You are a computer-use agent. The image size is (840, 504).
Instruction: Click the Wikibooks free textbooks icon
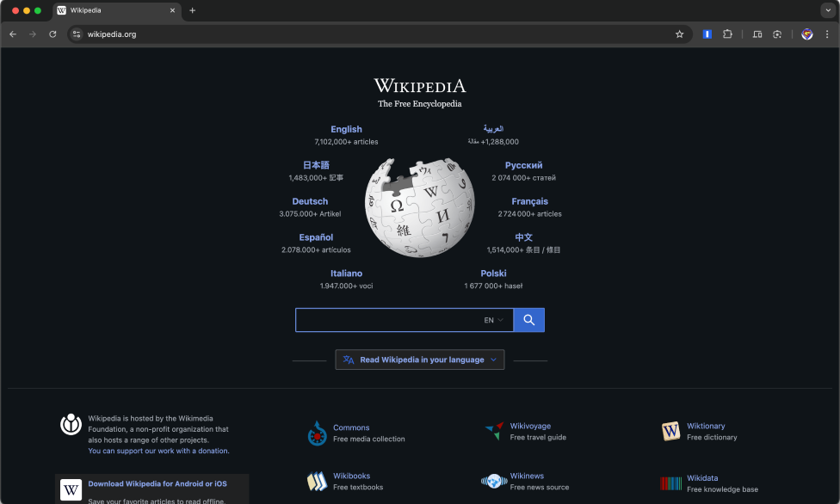(x=318, y=481)
